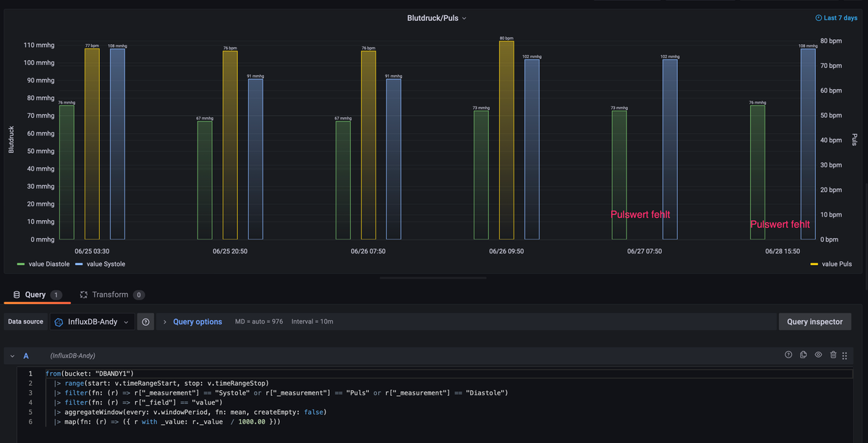Click the Data source label
The image size is (868, 443).
(25, 321)
